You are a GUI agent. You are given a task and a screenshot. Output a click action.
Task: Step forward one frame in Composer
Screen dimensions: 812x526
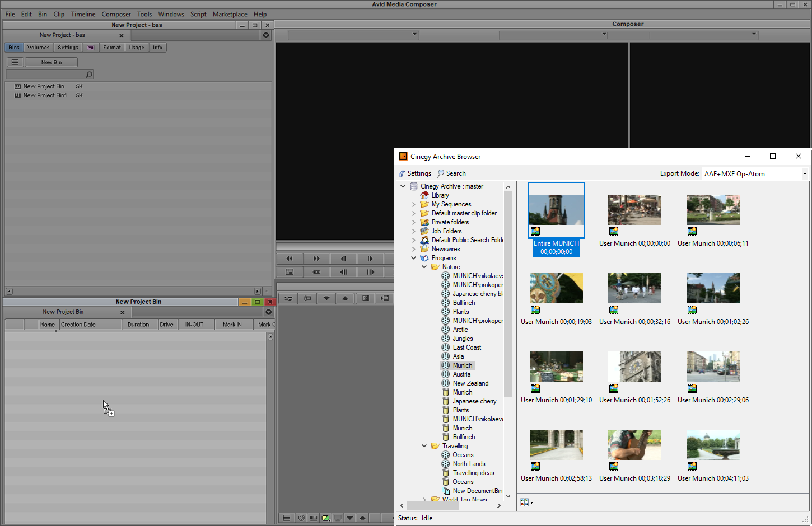(x=370, y=259)
